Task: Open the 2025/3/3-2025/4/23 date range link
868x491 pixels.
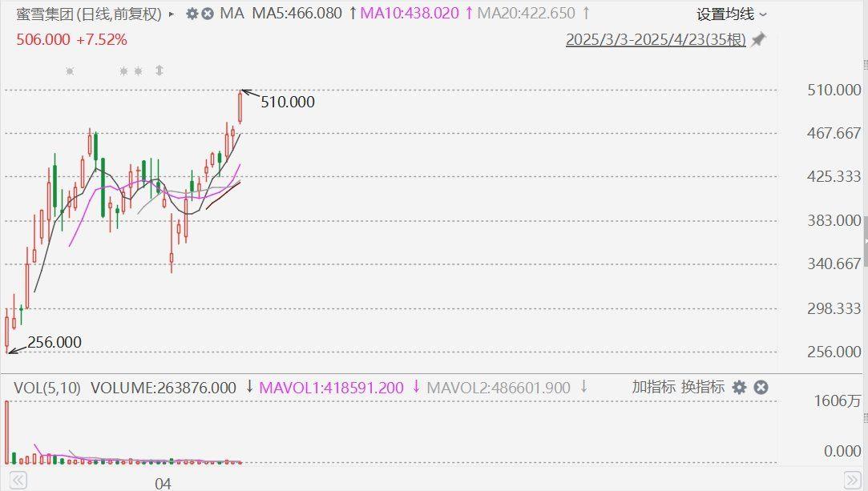Action: pos(656,40)
